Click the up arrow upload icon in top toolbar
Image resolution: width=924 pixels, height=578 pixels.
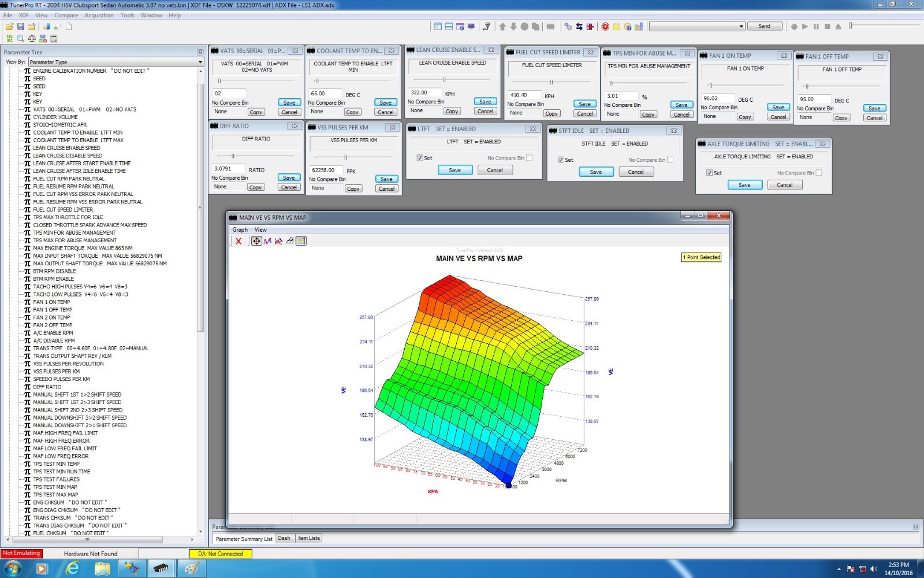(x=502, y=27)
